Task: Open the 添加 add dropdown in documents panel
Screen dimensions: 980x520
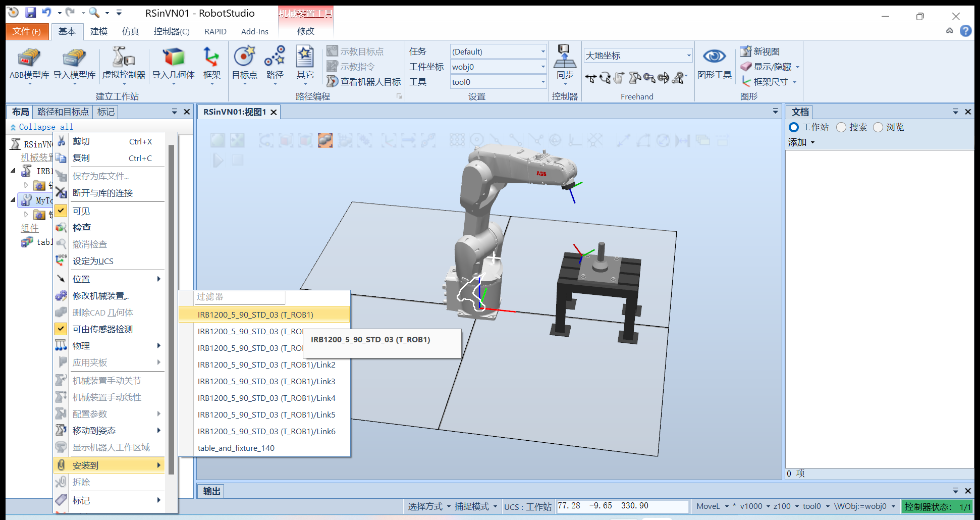Action: coord(801,142)
